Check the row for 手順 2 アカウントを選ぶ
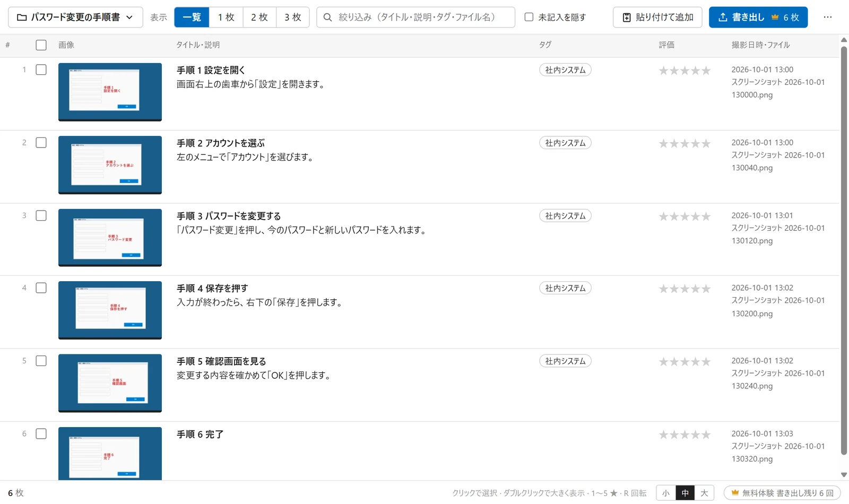Image resolution: width=849 pixels, height=504 pixels. (41, 143)
